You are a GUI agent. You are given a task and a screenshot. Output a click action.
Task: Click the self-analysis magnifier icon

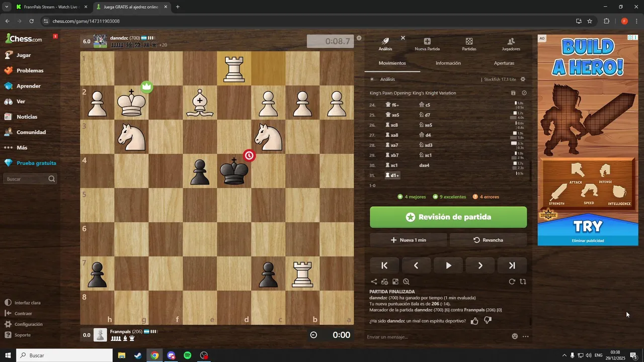[x=406, y=282]
